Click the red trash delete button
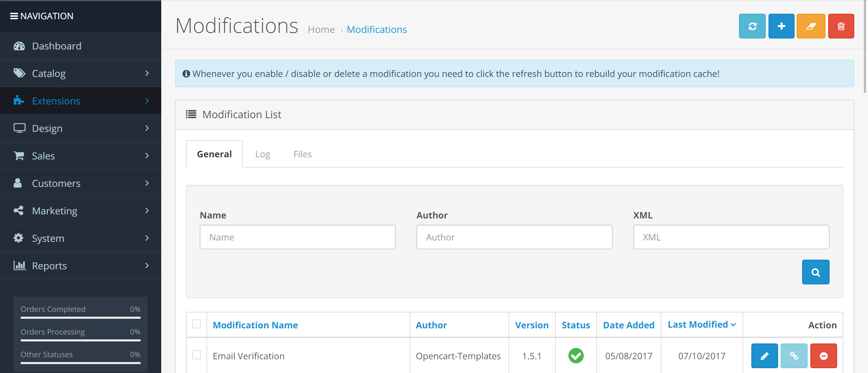Image resolution: width=868 pixels, height=373 pixels. [841, 26]
